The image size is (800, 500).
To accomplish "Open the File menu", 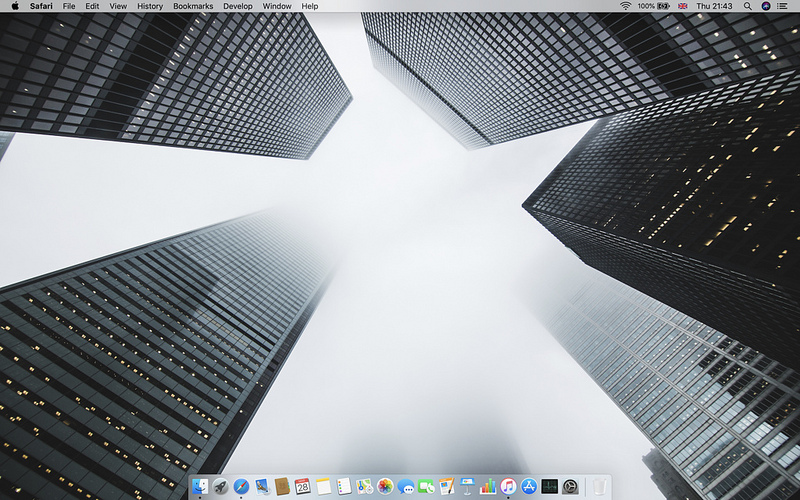I will tap(69, 6).
